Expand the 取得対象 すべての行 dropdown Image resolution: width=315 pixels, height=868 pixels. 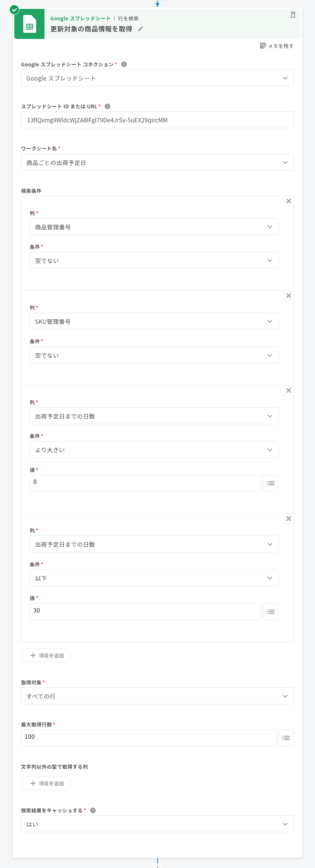[157, 696]
